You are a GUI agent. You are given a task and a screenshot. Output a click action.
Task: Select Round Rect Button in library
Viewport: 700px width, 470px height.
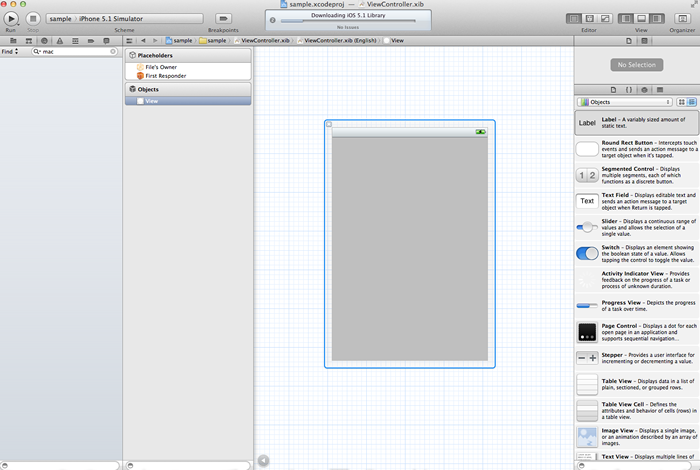(x=637, y=149)
